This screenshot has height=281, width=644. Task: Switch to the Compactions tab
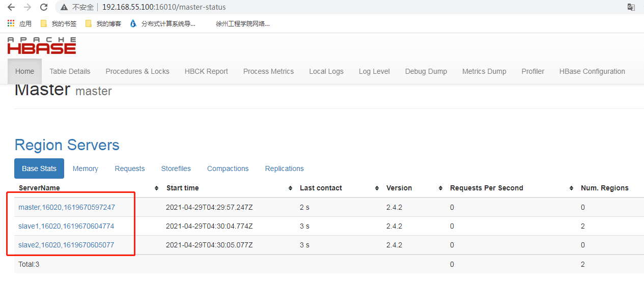point(228,168)
